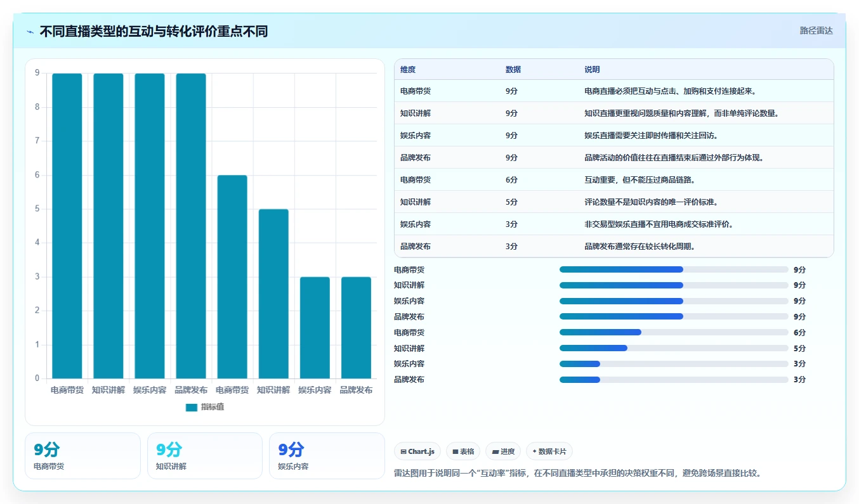Open the 娱乐内容 9分 data card
Image resolution: width=859 pixels, height=504 pixels.
(x=327, y=456)
